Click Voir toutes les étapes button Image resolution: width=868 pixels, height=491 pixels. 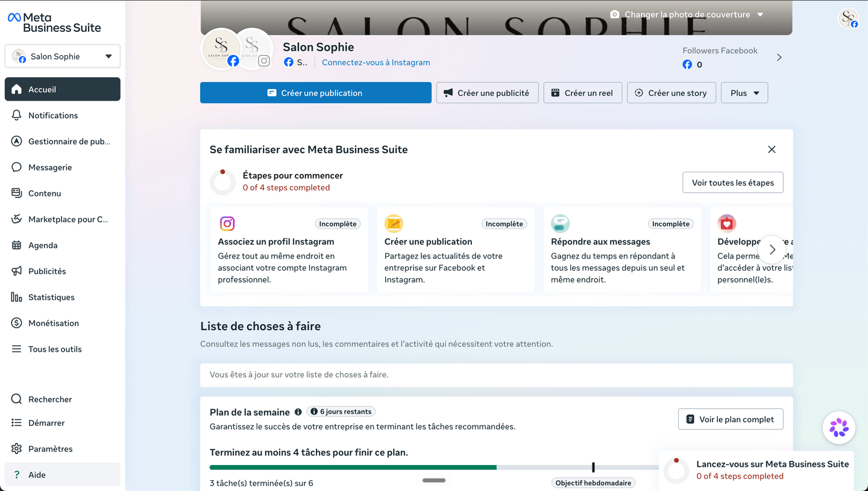(x=733, y=183)
